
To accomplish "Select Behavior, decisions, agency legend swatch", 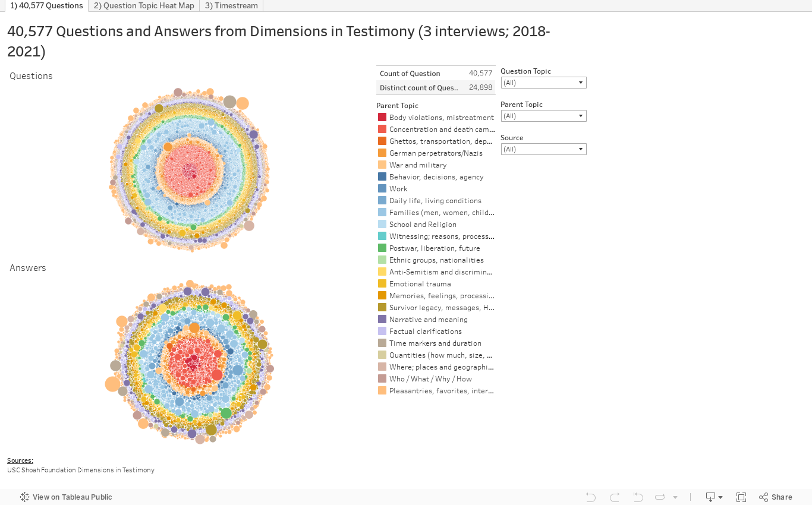I will point(382,177).
